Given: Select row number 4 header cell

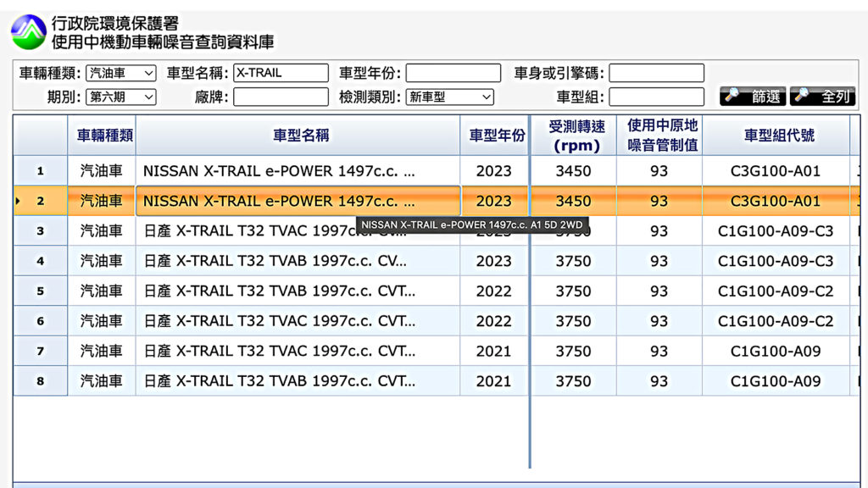Looking at the screenshot, I should (41, 261).
